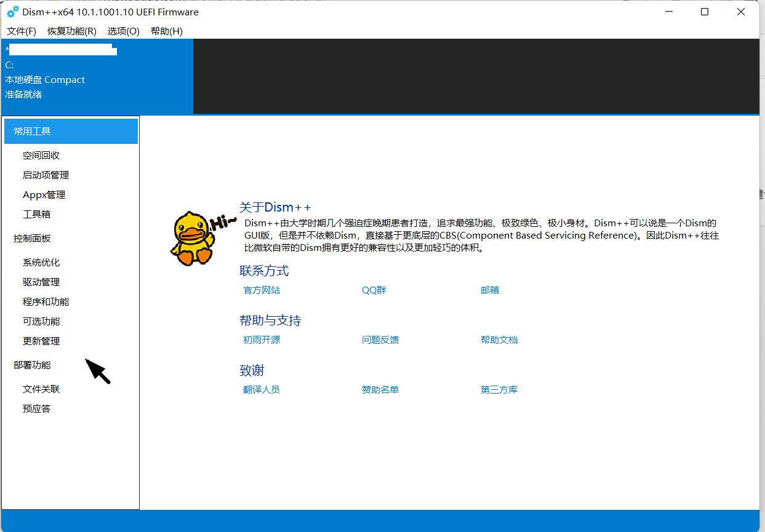Screen dimensions: 765x532
Task: Open the 文件(F) menu
Action: point(21,31)
